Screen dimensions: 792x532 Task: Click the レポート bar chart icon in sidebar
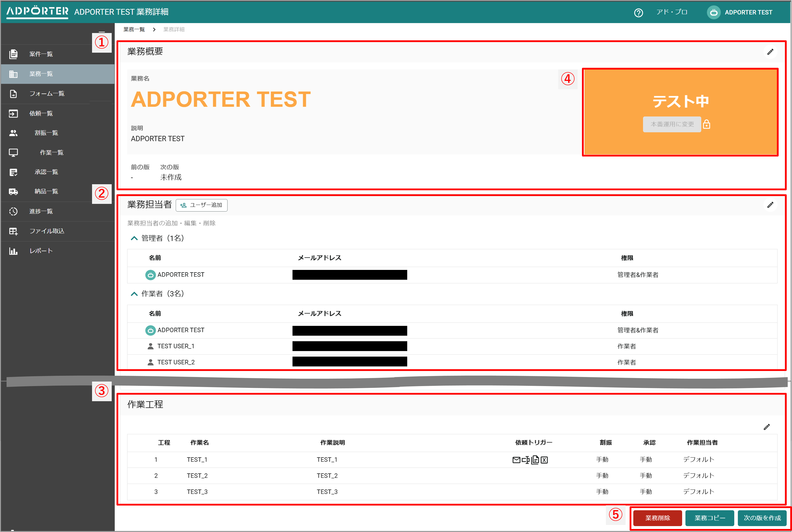tap(13, 251)
